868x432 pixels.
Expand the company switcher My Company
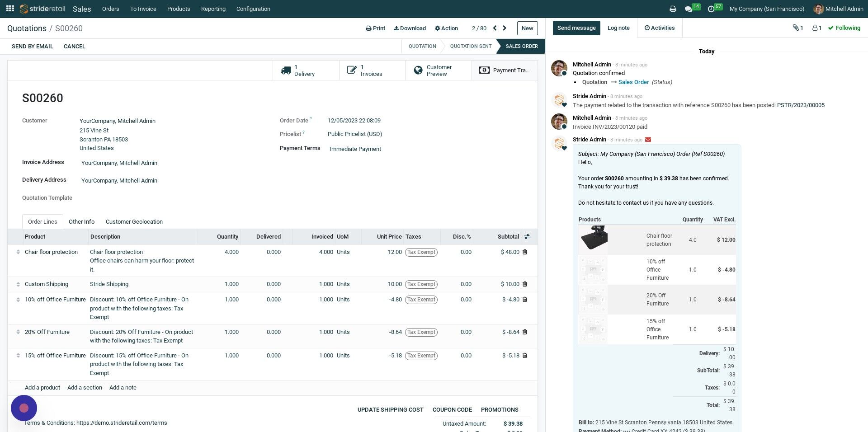coord(767,9)
